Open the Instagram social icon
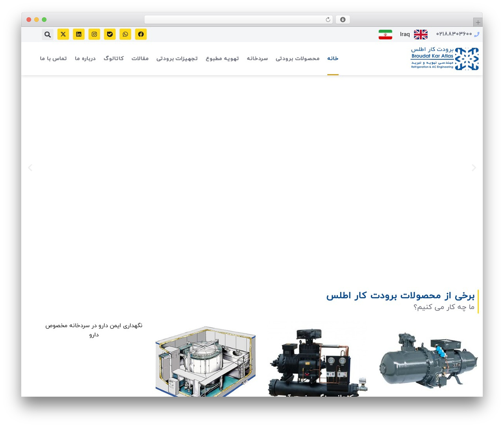This screenshot has width=504, height=427. pyautogui.click(x=94, y=34)
